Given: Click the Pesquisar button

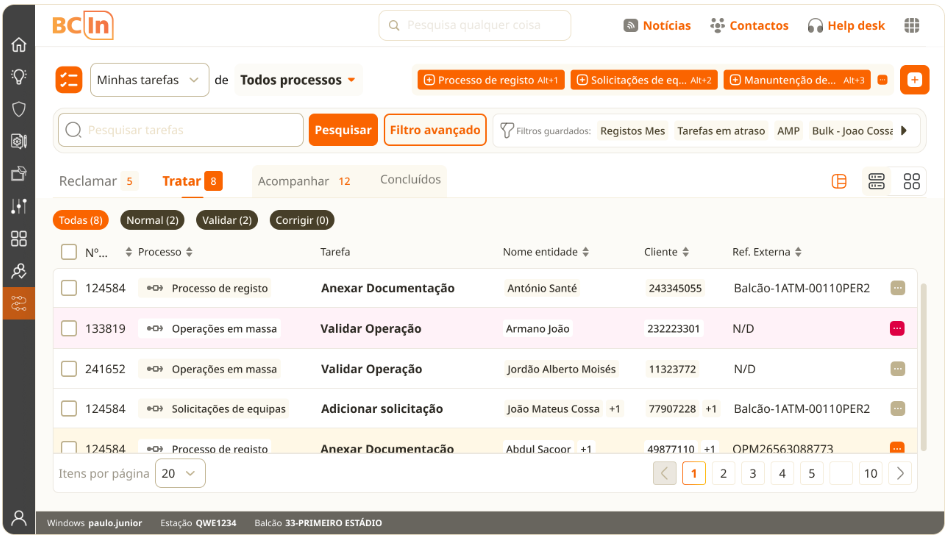Looking at the screenshot, I should coord(343,130).
